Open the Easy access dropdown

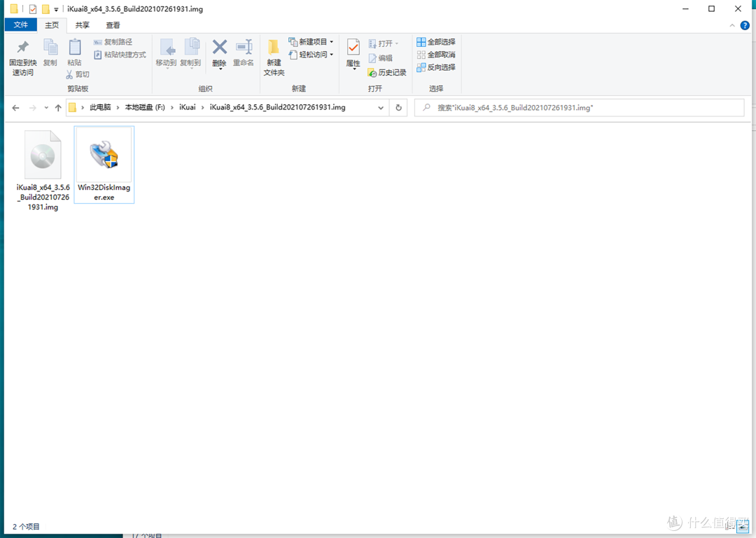pyautogui.click(x=311, y=55)
